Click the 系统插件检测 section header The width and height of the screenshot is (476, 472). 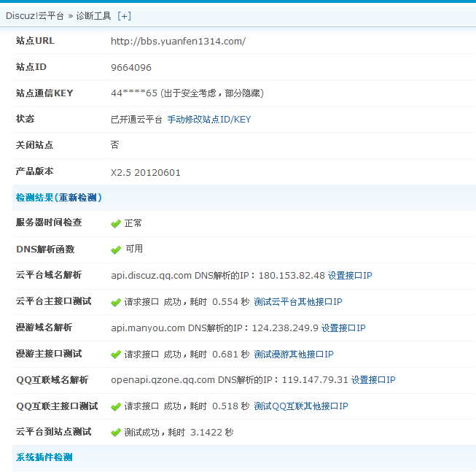point(44,457)
